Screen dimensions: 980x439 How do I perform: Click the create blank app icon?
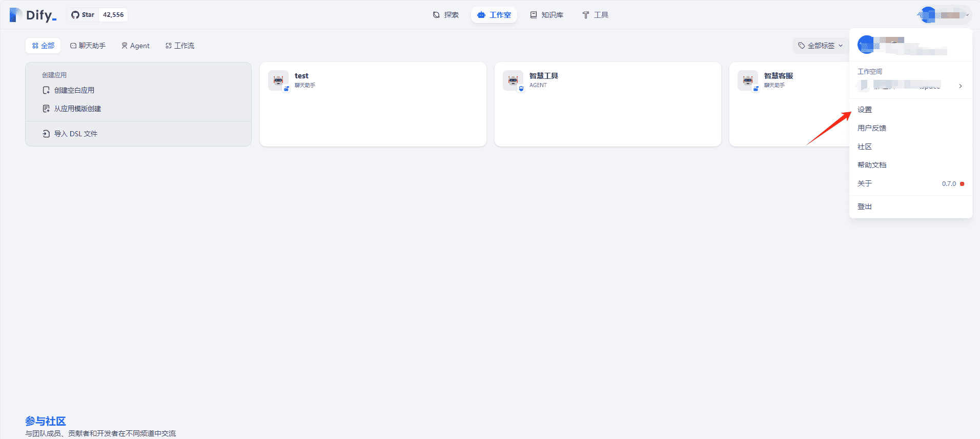pos(46,90)
